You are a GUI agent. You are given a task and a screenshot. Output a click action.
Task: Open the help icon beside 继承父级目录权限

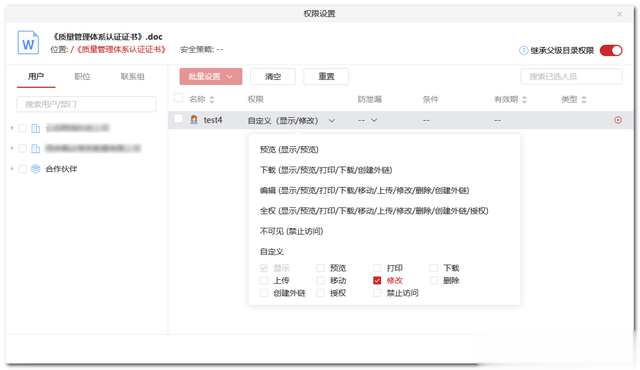point(523,51)
